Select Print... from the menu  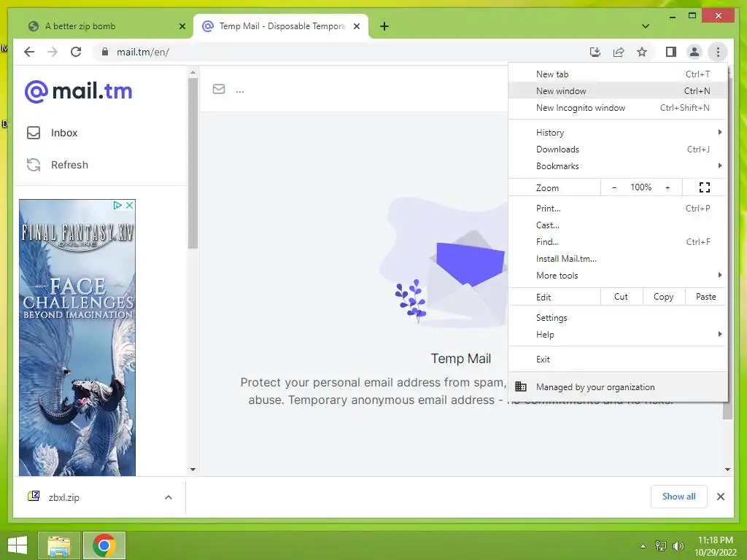pos(617,208)
